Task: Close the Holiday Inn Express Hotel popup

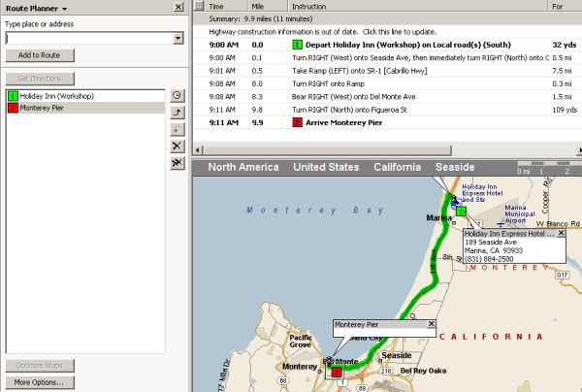Action: point(561,233)
